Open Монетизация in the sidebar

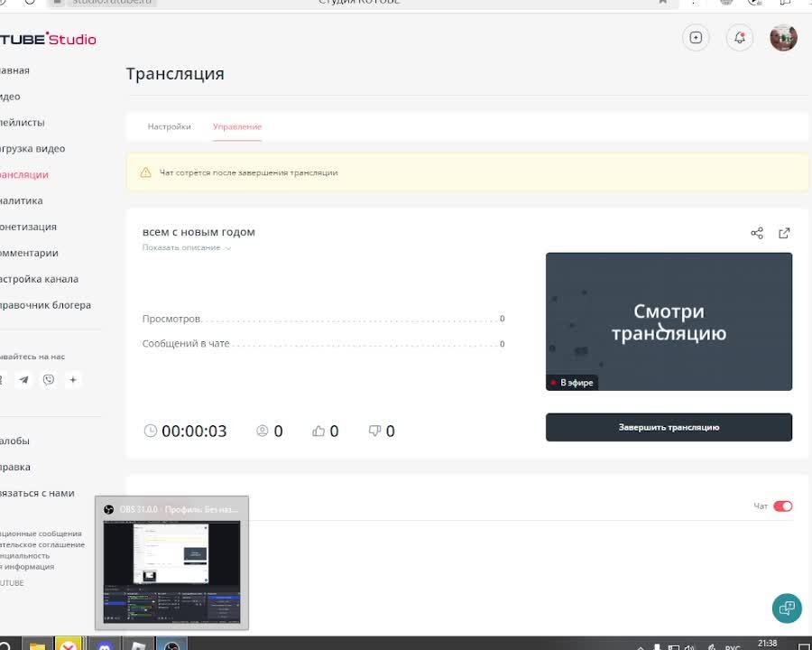28,227
